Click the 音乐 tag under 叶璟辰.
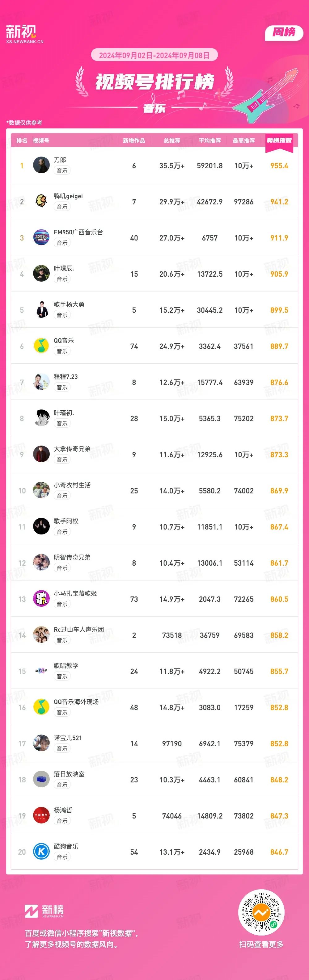This screenshot has width=309, height=980. tap(62, 279)
